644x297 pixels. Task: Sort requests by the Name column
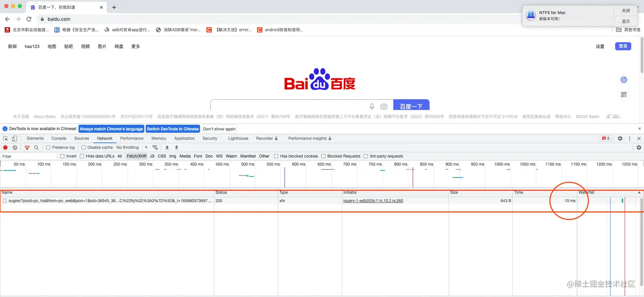(x=107, y=193)
